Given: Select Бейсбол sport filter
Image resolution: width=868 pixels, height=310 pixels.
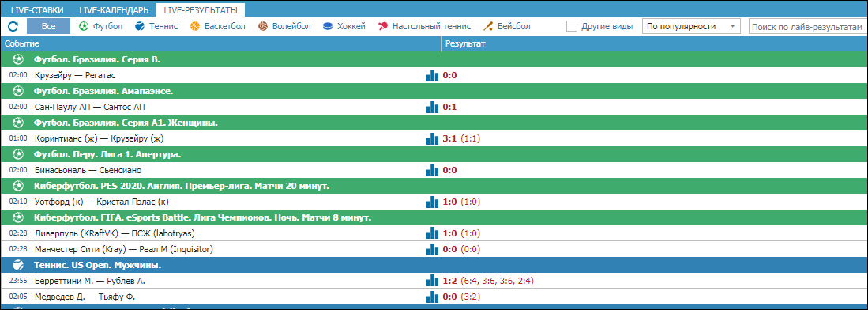Looking at the screenshot, I should [x=507, y=26].
